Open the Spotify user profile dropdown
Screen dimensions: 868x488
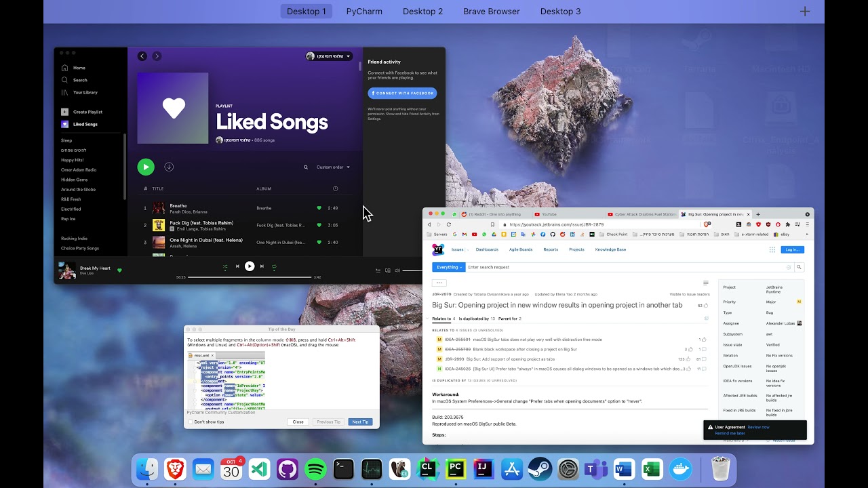(x=329, y=56)
